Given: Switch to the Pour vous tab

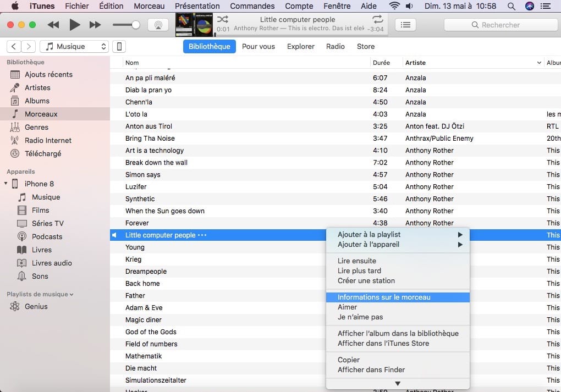Looking at the screenshot, I should (x=258, y=47).
